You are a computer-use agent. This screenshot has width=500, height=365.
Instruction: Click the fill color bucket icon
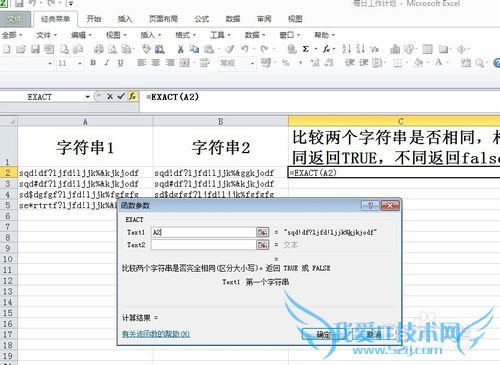(x=418, y=63)
